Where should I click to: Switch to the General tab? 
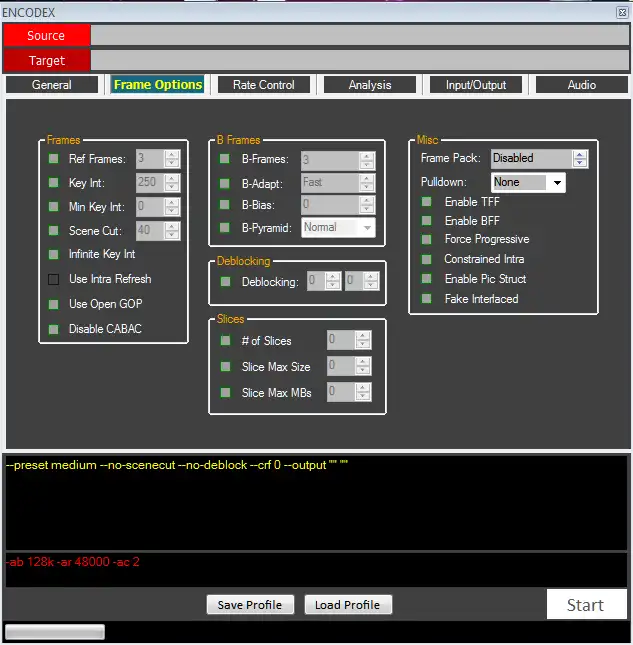52,85
